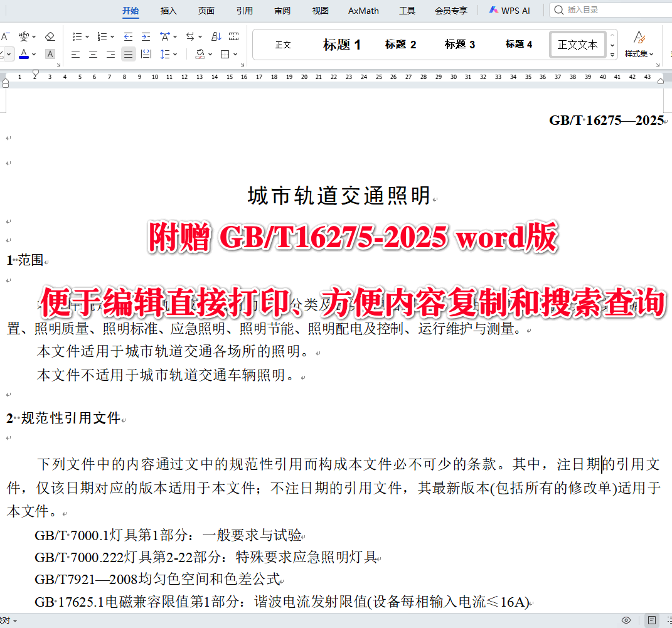Apply center alignment
Screen dimensions: 672x628
pyautogui.click(x=92, y=55)
